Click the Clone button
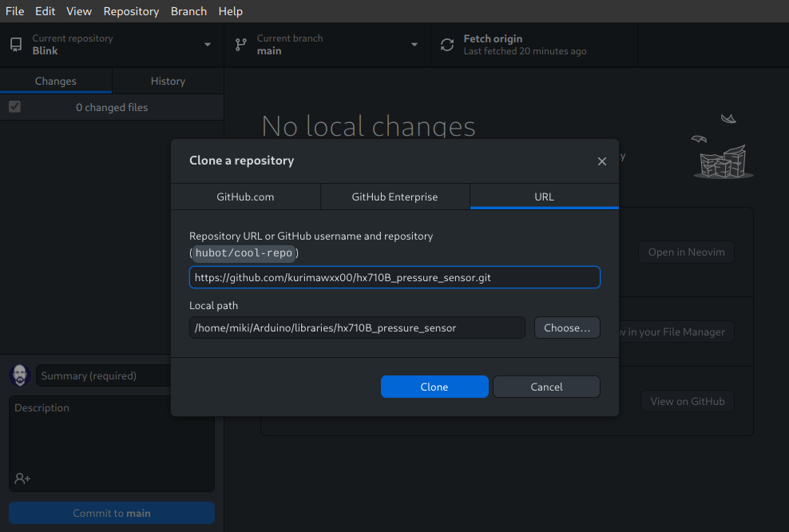The image size is (789, 532). [x=434, y=387]
